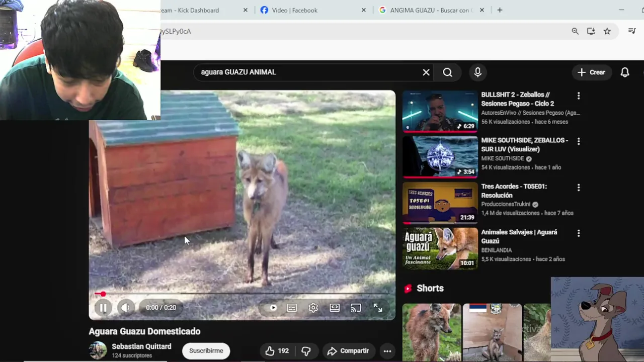The image size is (644, 362).
Task: Toggle autoplay switch in the video player
Action: point(273,308)
